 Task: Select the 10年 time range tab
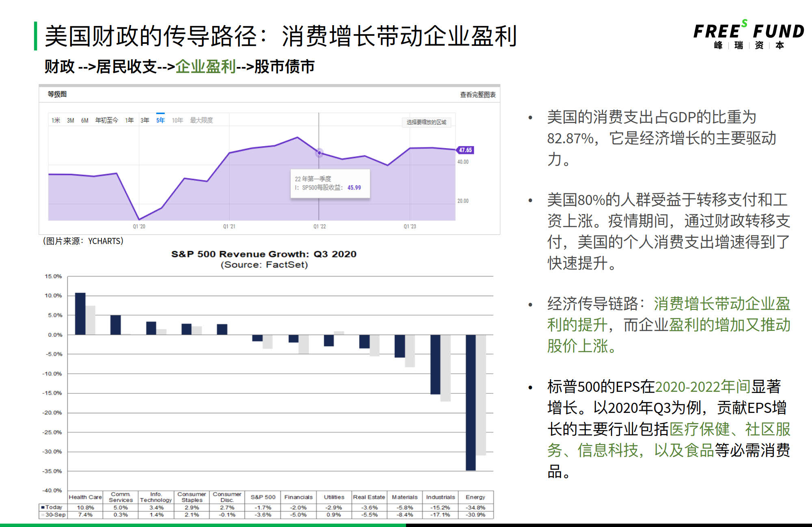[x=177, y=120]
